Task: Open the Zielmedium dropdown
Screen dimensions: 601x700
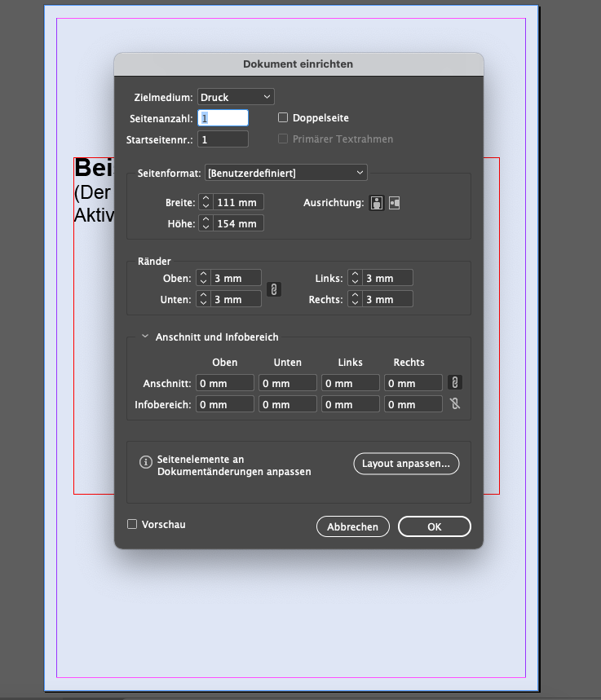Action: (x=236, y=97)
